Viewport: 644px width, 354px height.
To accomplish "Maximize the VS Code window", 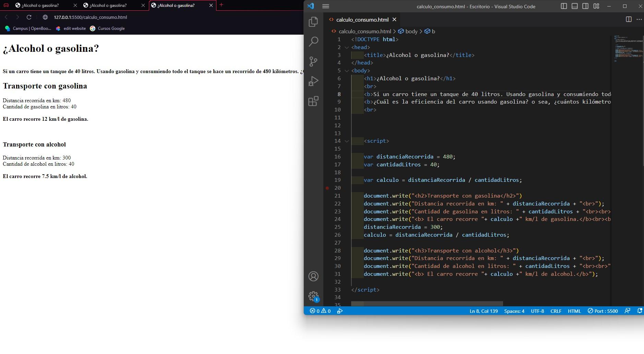I will [625, 6].
